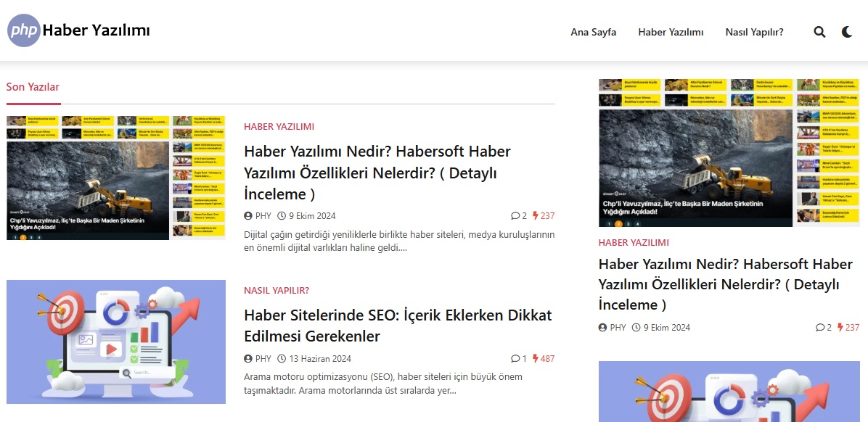
Task: Click the comment bubble icon showing 1
Action: tap(515, 358)
